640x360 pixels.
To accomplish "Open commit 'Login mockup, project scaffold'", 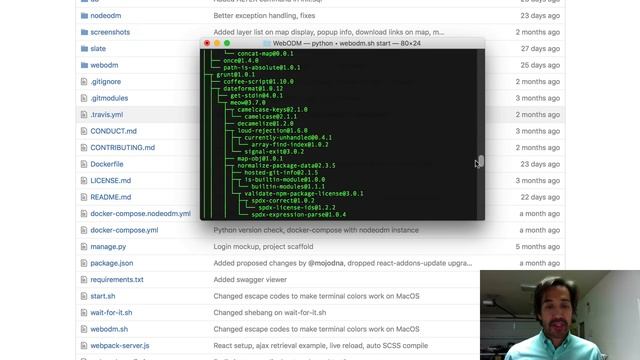I will point(263,247).
